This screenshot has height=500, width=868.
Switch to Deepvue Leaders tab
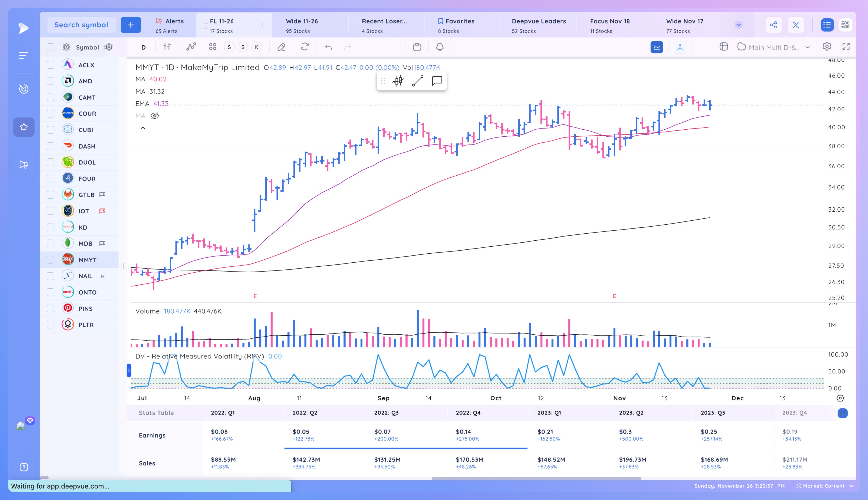point(539,25)
